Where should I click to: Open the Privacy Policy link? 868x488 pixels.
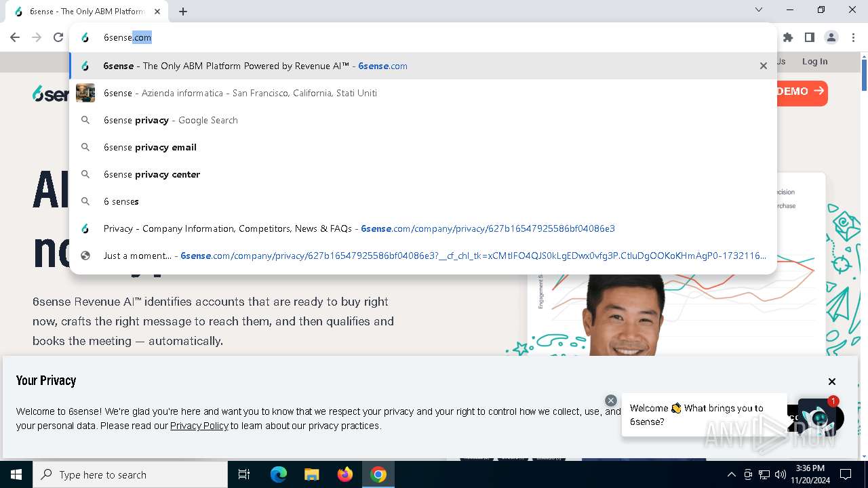click(x=199, y=426)
